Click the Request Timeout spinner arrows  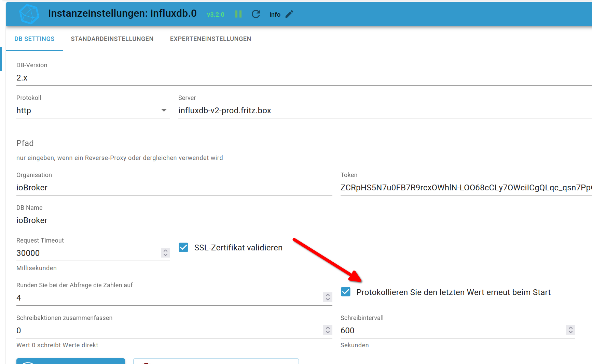click(x=165, y=253)
